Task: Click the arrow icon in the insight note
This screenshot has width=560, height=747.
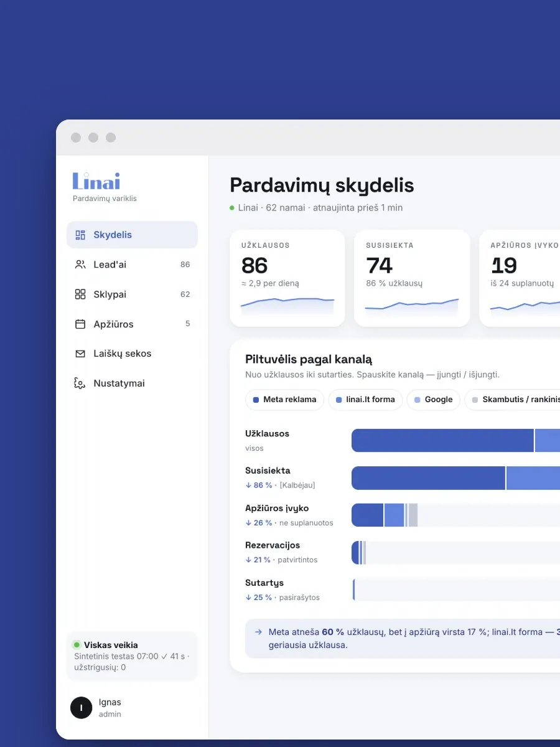Action: tap(258, 632)
